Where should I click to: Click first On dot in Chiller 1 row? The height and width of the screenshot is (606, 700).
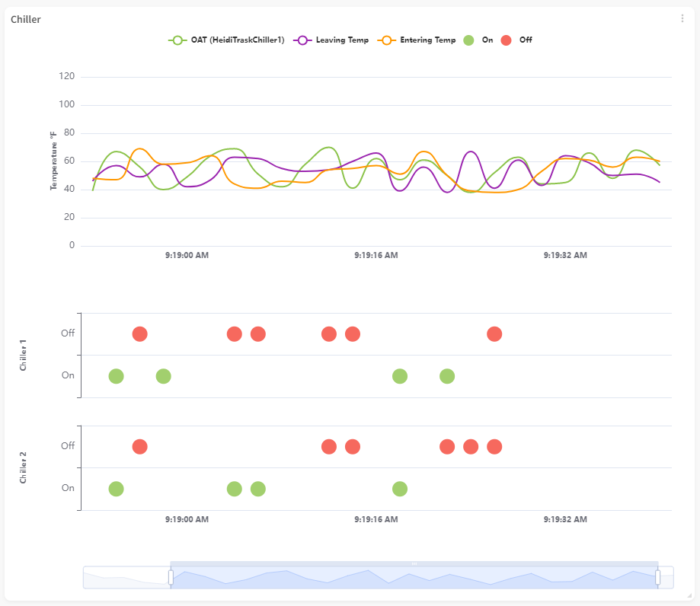click(x=116, y=376)
